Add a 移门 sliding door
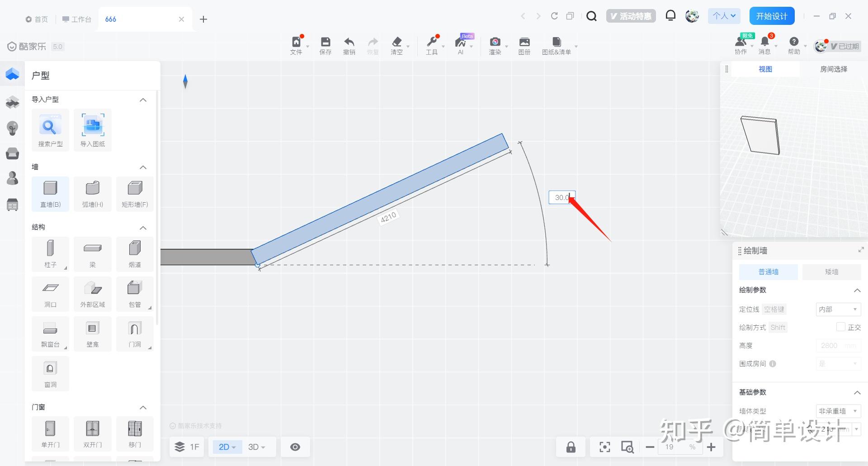 tap(135, 434)
